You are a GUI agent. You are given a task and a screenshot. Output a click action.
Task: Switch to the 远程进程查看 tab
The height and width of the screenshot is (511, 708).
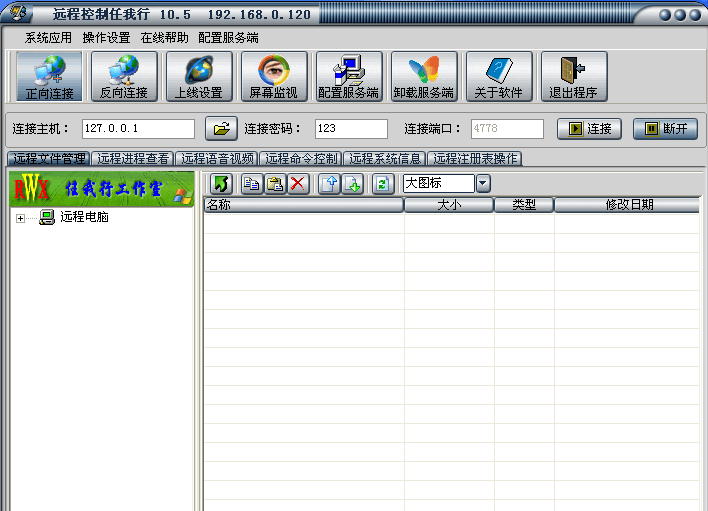(133, 158)
